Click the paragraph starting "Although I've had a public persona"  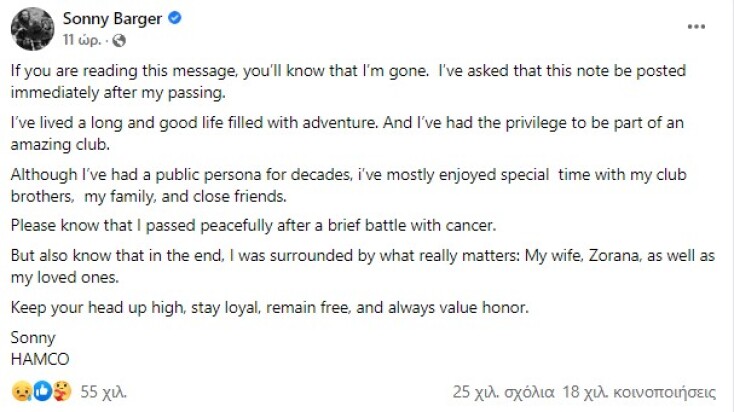tap(350, 187)
